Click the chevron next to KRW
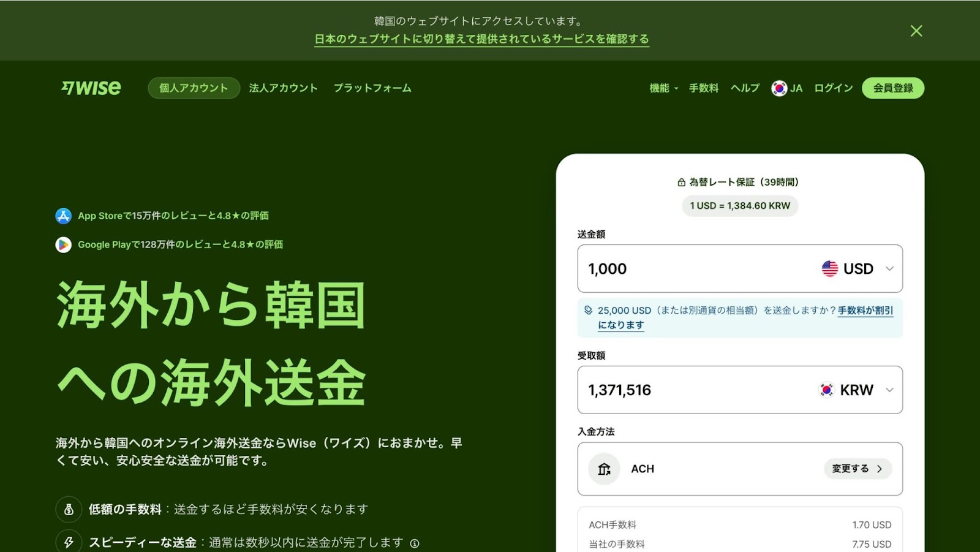 [x=890, y=390]
